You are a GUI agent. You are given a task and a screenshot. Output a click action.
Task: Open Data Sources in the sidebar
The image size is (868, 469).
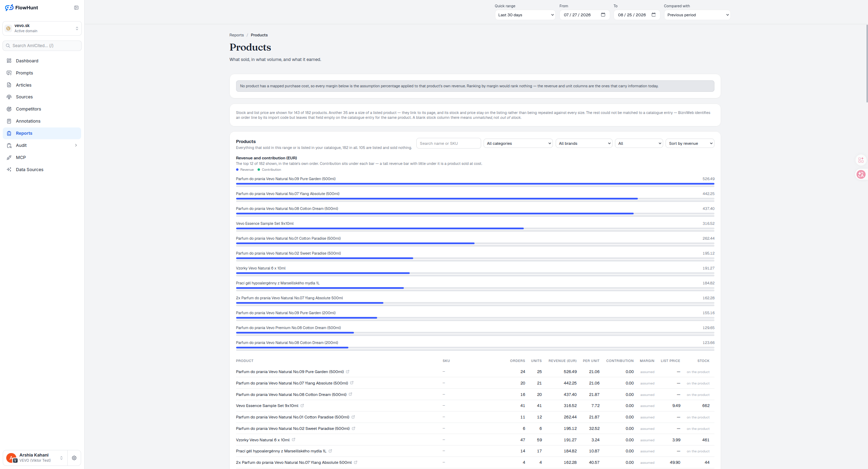pos(42,169)
